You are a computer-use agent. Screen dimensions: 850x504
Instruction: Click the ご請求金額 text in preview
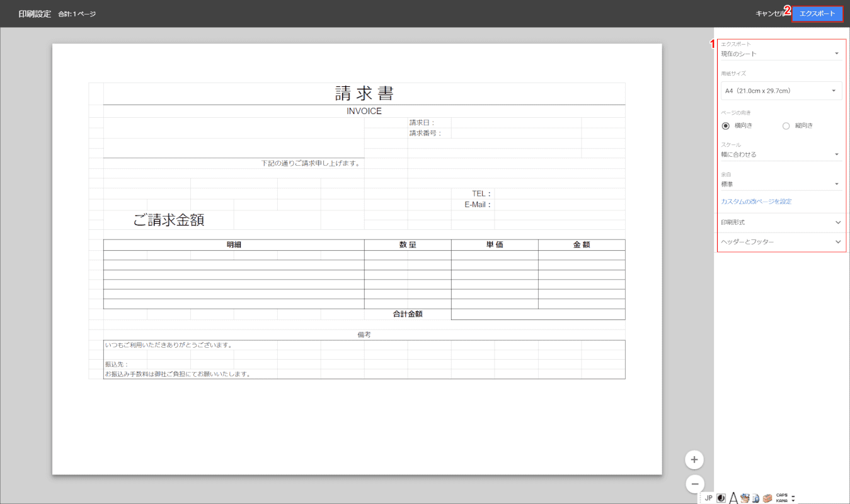click(168, 220)
